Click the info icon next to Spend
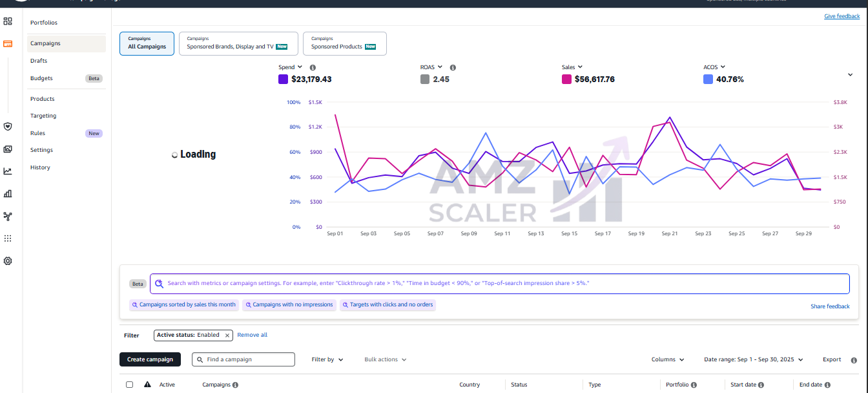This screenshot has height=393, width=868. pyautogui.click(x=313, y=67)
